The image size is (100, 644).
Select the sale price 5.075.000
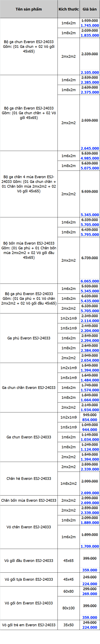point(90,168)
